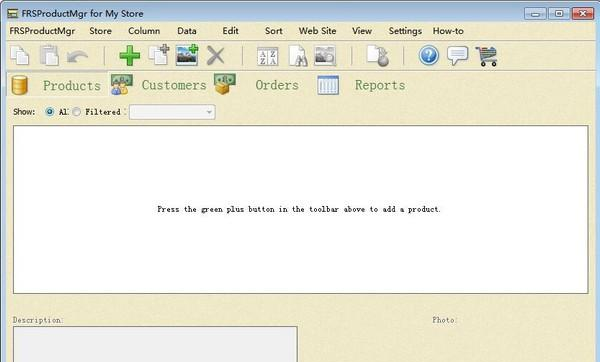
Task: Open the Edit menu
Action: click(230, 31)
